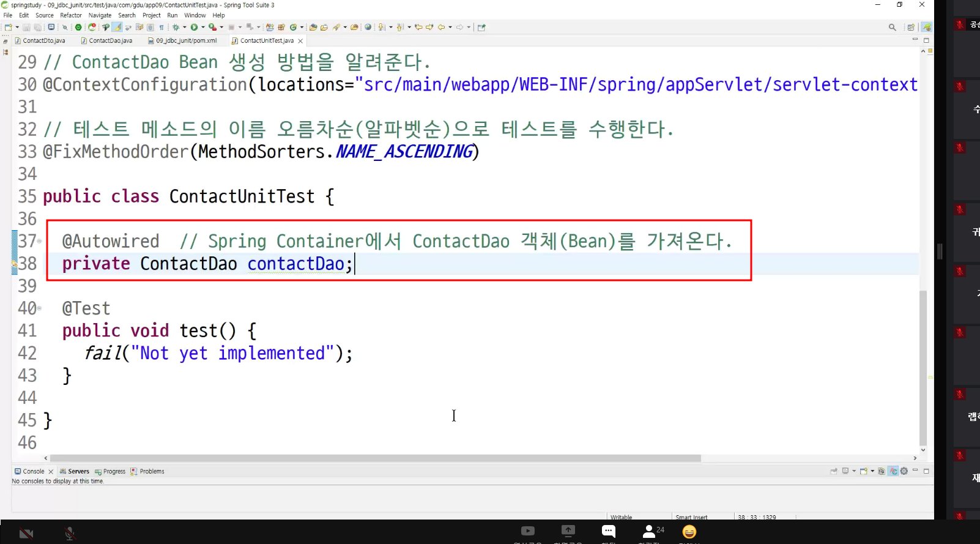Image resolution: width=980 pixels, height=544 pixels.
Task: Click the editor horizontal scrollbar
Action: (375, 458)
